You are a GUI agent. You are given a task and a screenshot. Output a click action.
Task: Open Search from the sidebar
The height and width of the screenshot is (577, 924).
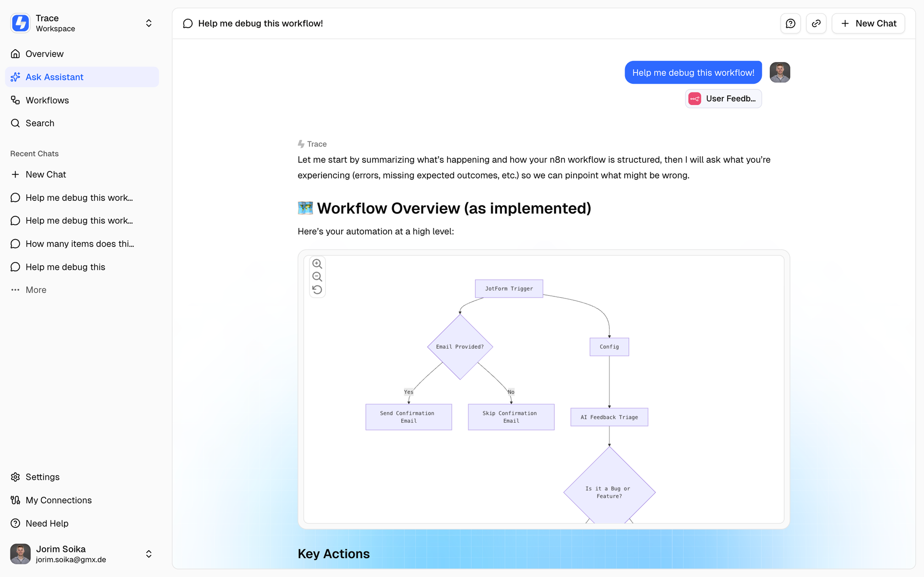40,123
